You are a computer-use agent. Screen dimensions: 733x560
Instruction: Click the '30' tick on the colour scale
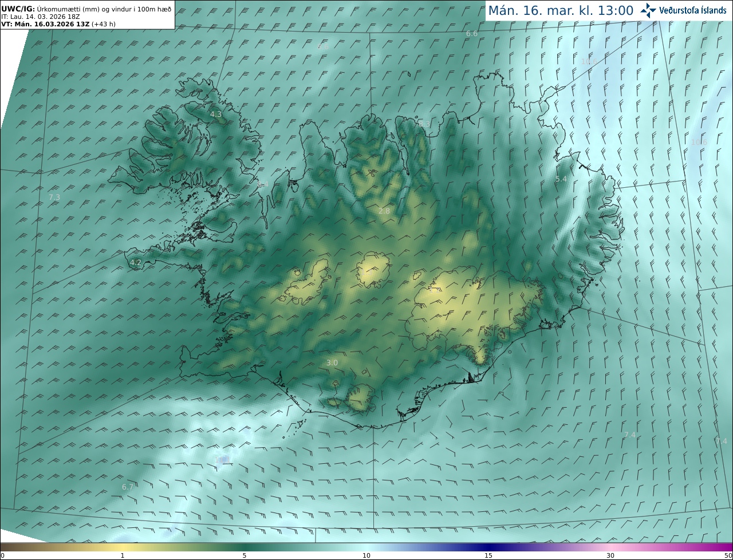(x=610, y=555)
